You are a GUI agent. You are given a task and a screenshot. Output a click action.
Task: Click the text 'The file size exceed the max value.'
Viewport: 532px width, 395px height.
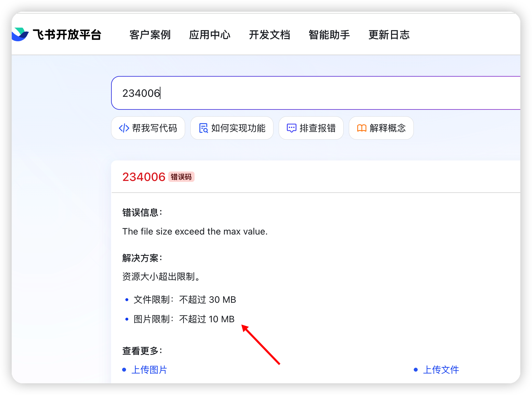[195, 231]
